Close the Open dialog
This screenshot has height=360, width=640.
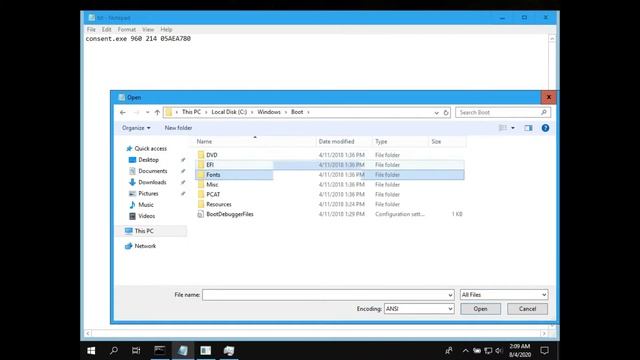pyautogui.click(x=549, y=97)
